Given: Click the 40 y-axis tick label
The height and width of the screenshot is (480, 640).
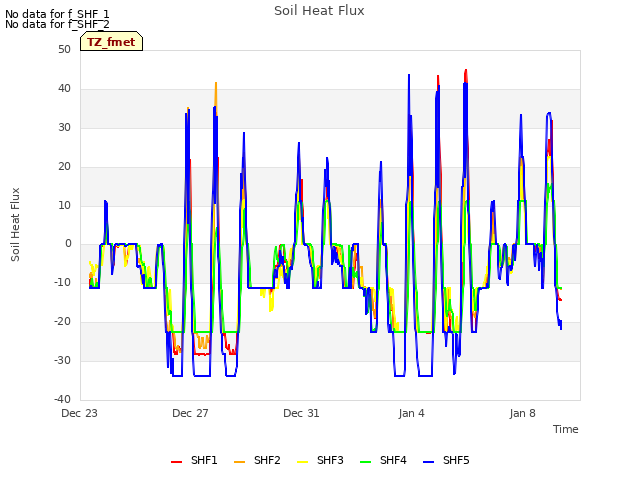Looking at the screenshot, I should coord(64,89).
